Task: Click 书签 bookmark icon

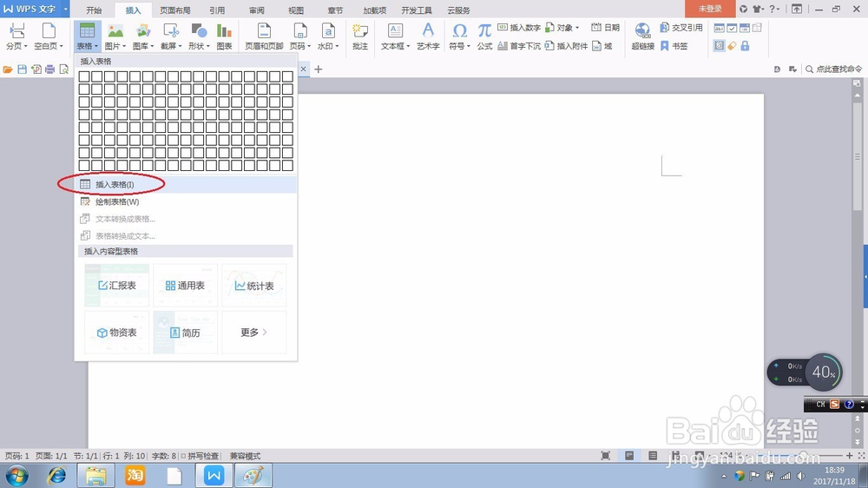Action: (x=665, y=46)
